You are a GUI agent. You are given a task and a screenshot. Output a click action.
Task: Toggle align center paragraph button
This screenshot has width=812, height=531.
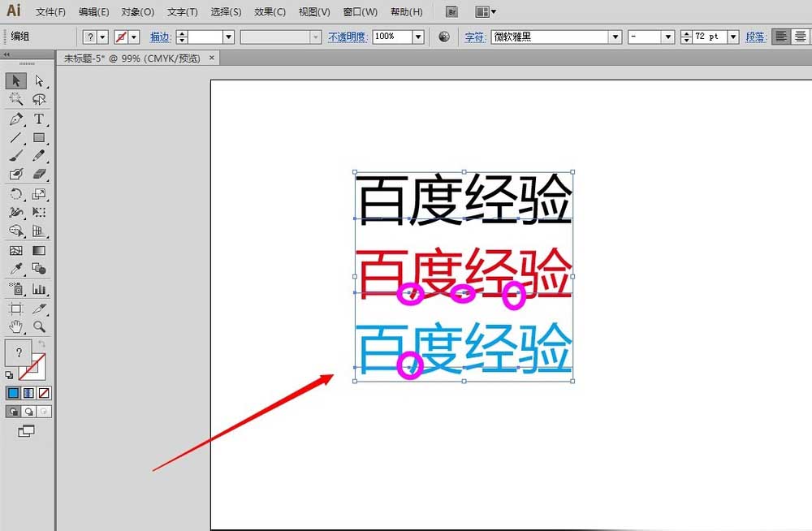pos(800,37)
